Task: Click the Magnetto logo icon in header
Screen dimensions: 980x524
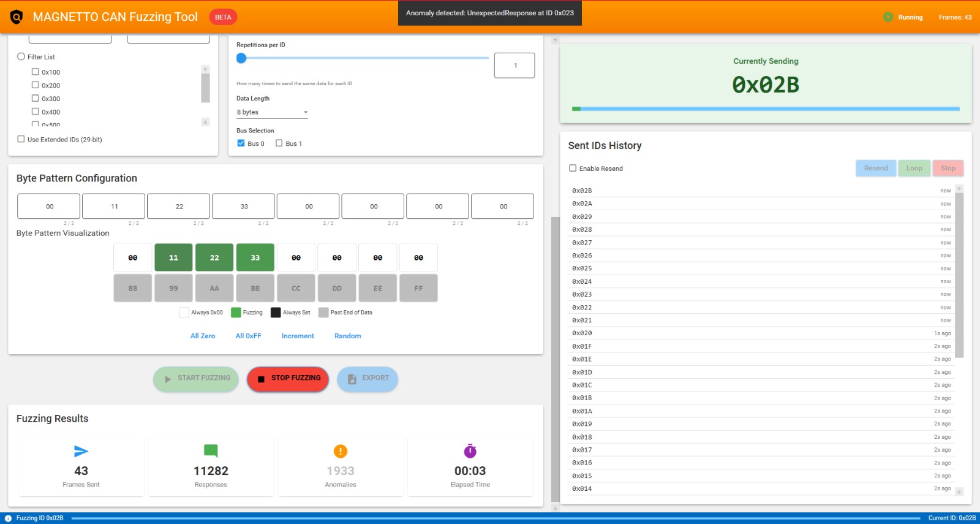Action: pos(17,17)
